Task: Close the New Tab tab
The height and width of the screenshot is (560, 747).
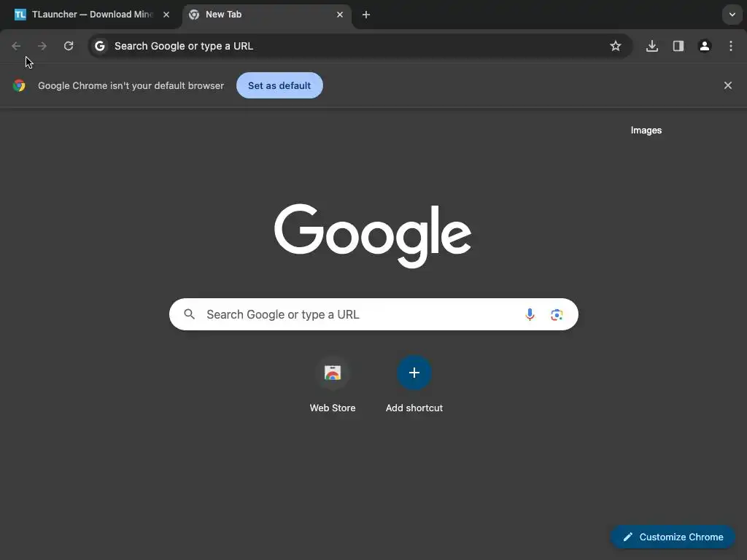Action: tap(340, 15)
